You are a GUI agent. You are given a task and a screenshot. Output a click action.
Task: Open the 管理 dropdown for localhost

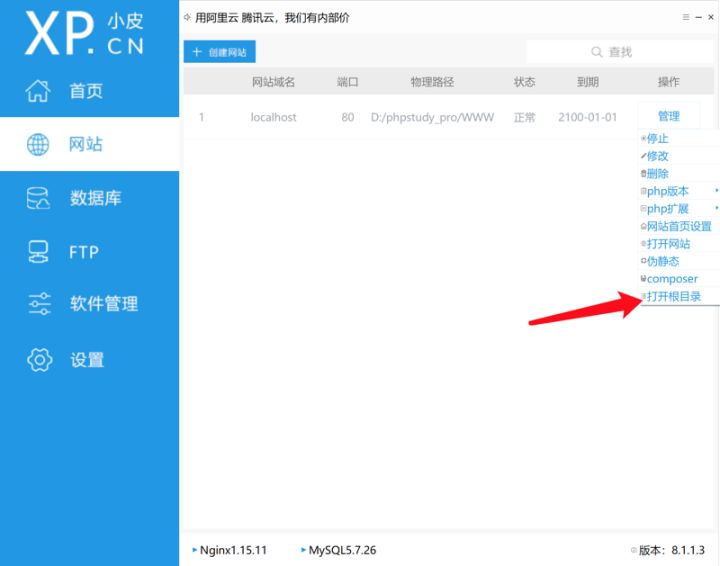click(x=668, y=117)
